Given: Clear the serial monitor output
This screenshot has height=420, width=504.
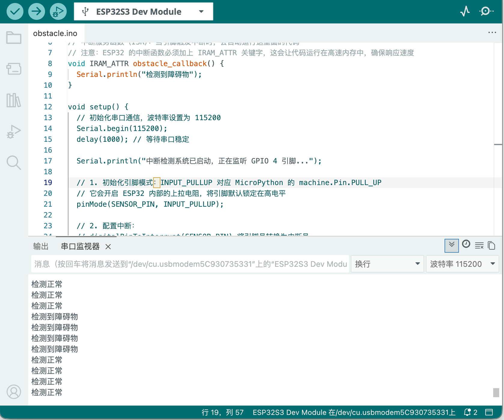Looking at the screenshot, I should tap(479, 246).
